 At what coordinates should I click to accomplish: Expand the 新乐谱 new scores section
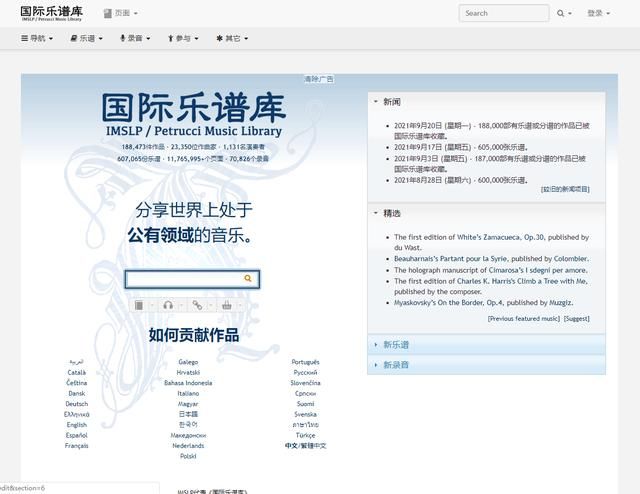[x=486, y=345]
